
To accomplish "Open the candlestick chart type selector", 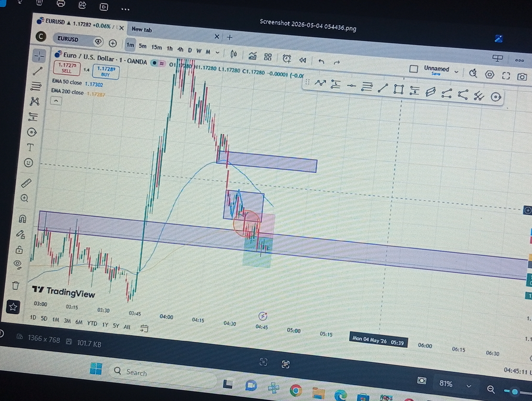I will pos(234,54).
